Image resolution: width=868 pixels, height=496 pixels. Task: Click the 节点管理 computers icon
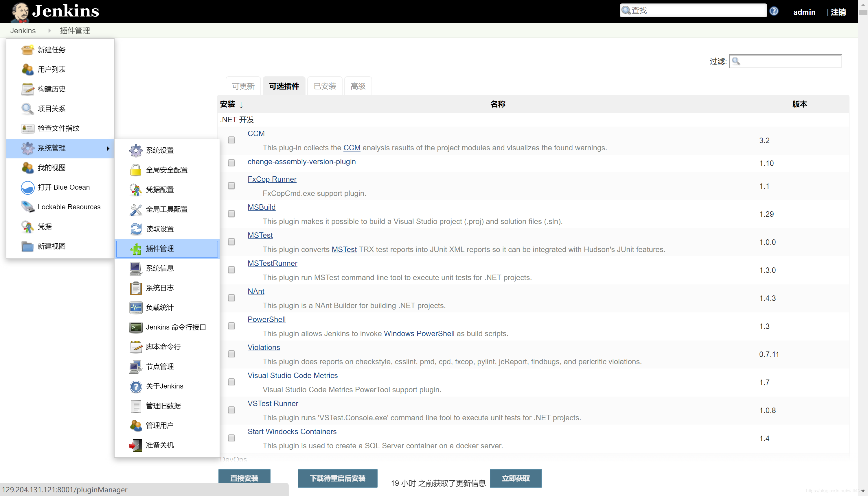pyautogui.click(x=136, y=367)
